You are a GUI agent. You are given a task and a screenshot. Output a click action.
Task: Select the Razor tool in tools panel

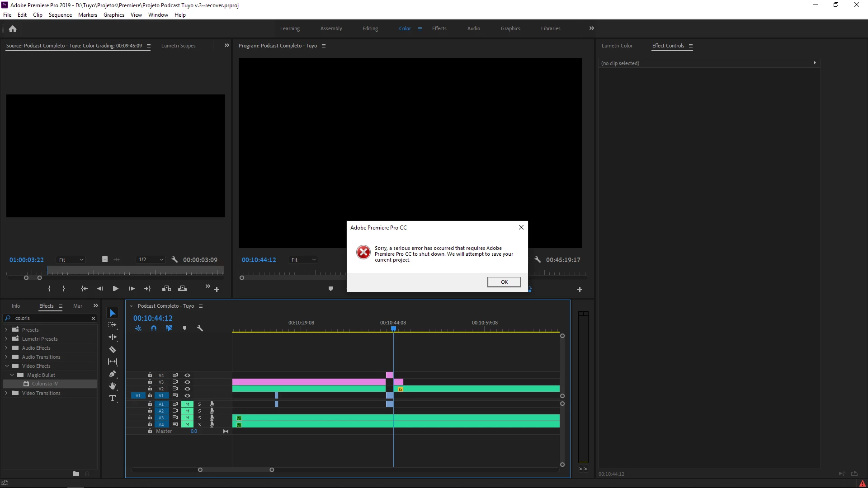(113, 349)
